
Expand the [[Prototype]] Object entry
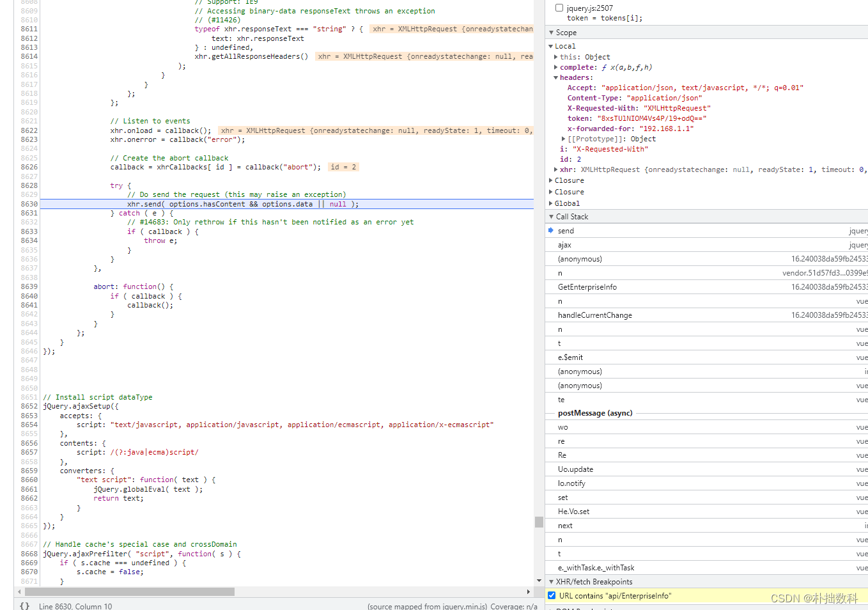tap(564, 139)
